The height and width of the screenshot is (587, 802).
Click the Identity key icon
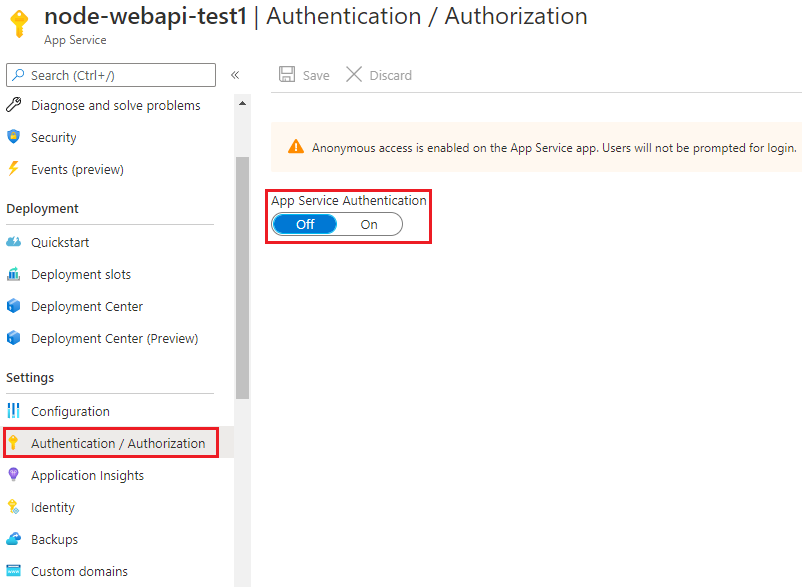click(14, 507)
